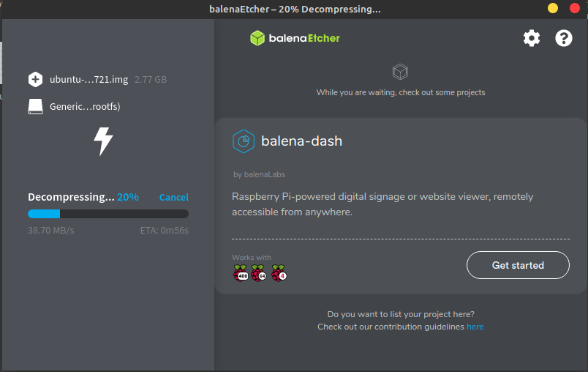Viewport: 588px width, 372px height.
Task: Click the by balenaLabs author text
Action: [x=259, y=174]
